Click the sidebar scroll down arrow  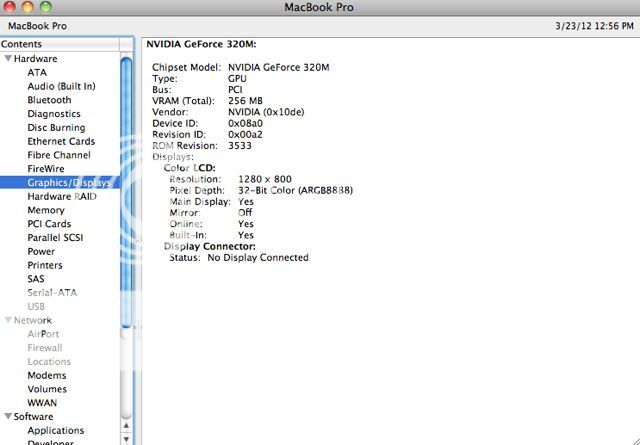click(x=127, y=439)
